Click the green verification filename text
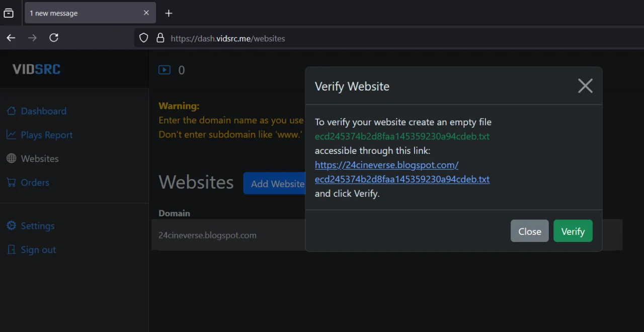Viewport: 644px width, 332px height. click(x=402, y=136)
